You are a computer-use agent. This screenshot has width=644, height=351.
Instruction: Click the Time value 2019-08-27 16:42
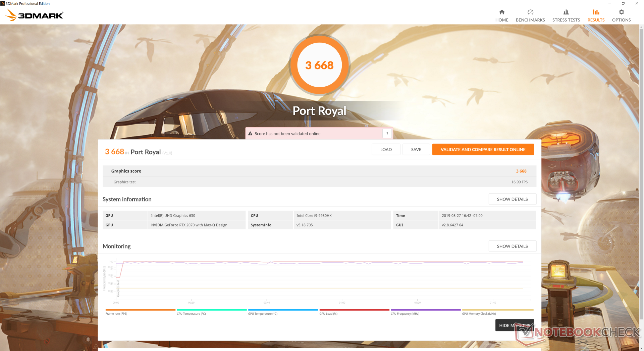487,216
